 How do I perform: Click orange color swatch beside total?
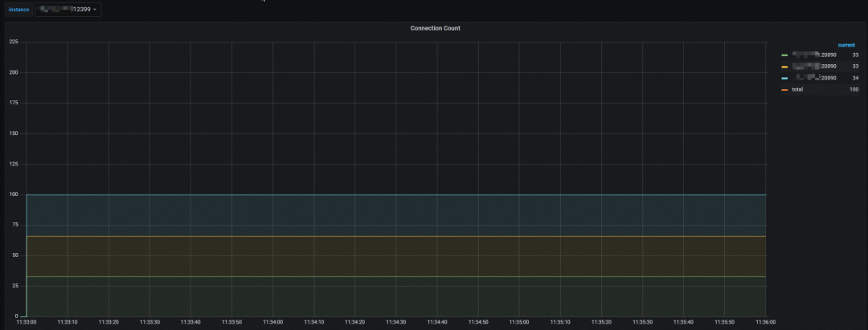[784, 90]
